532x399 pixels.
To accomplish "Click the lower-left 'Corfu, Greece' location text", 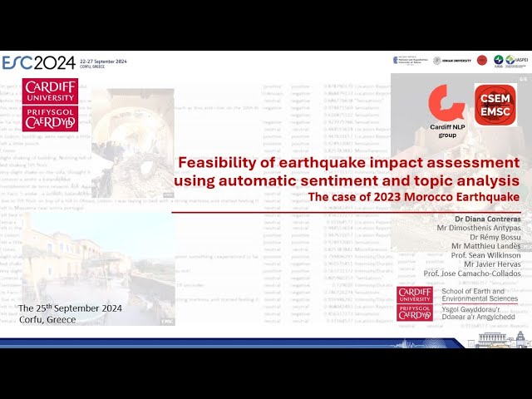I will coord(47,319).
